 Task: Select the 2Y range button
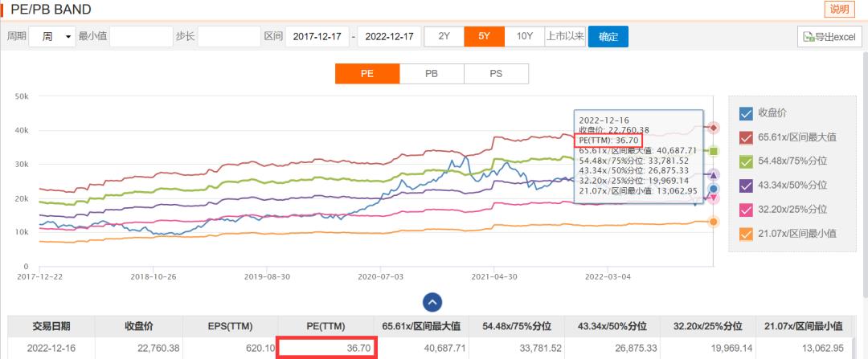pos(444,36)
